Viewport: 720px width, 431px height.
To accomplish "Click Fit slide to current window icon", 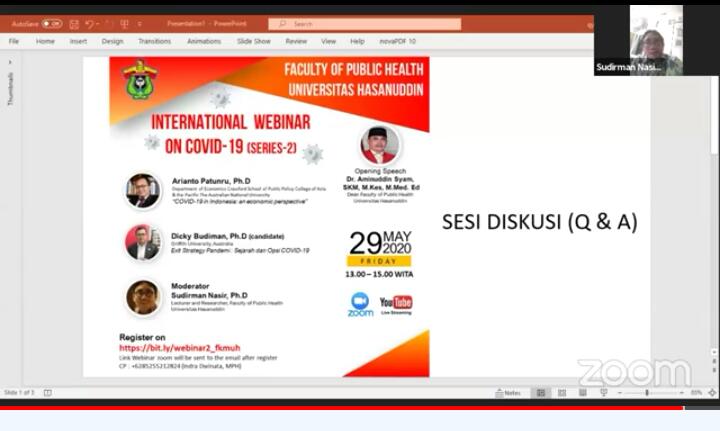I will coord(712,393).
